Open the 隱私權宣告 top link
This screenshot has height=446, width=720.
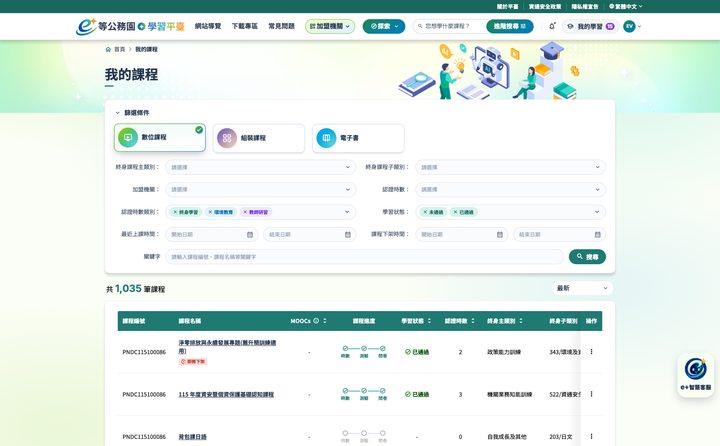pyautogui.click(x=585, y=6)
